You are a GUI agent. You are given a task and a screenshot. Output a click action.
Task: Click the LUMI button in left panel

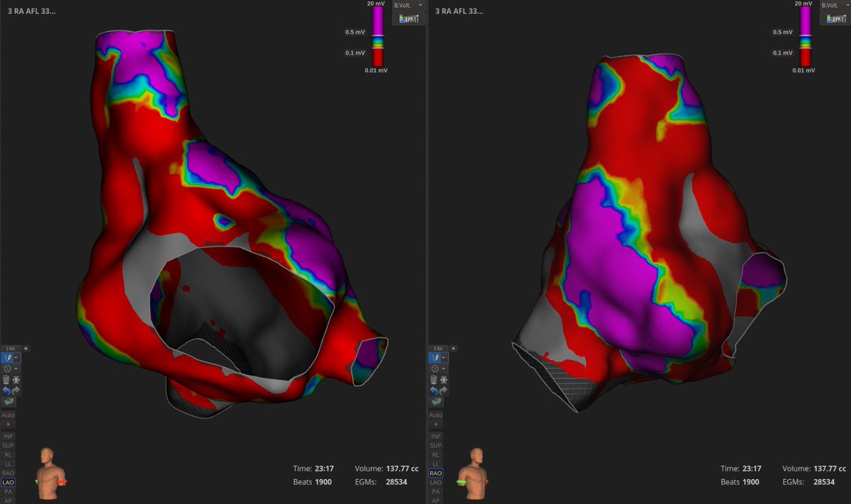pos(408,18)
